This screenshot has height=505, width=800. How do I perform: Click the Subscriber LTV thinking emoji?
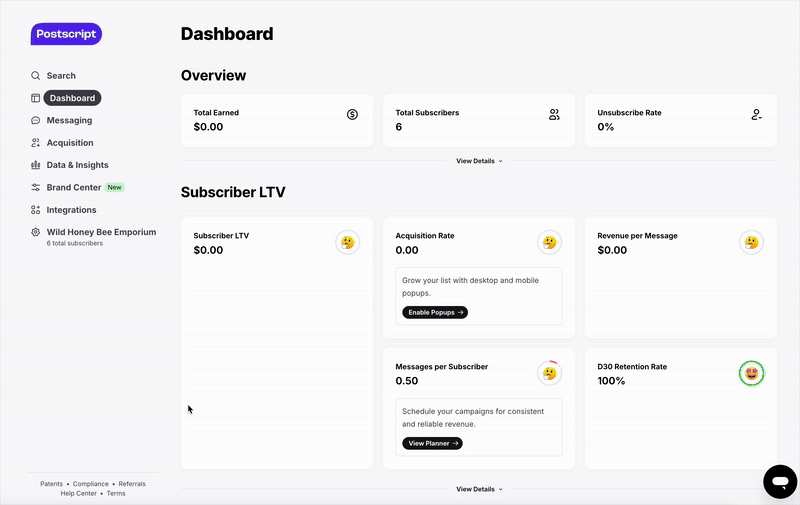coord(347,242)
